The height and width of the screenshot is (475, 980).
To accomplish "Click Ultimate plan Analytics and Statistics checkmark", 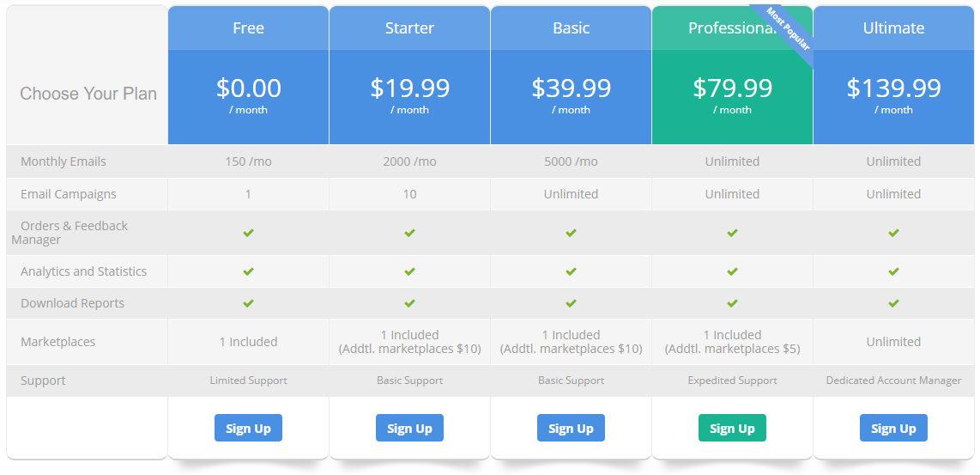I will (893, 271).
